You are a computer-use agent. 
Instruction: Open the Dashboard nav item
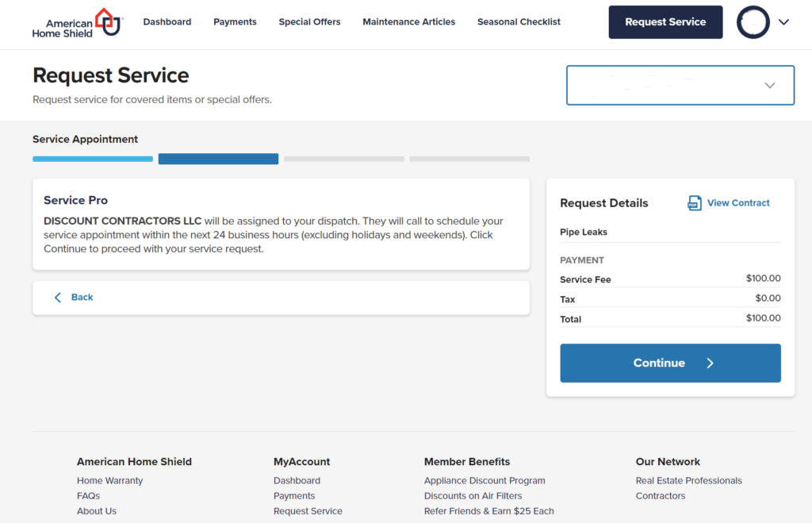[167, 22]
